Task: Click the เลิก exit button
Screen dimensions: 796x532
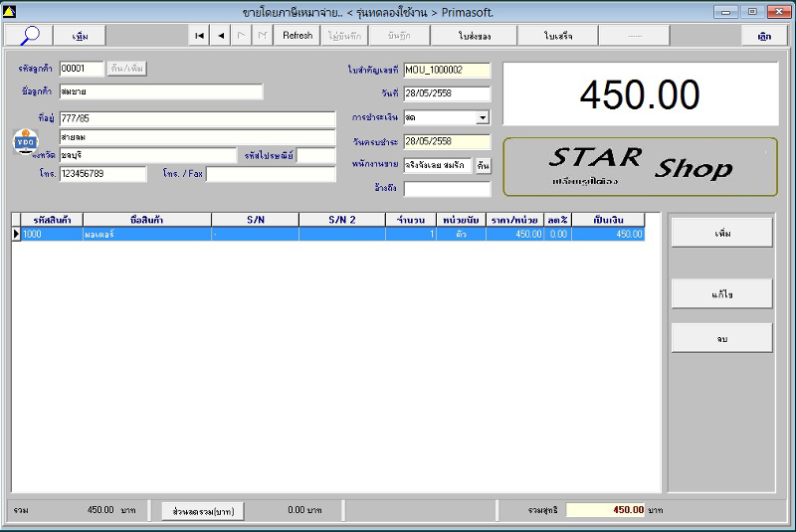Action: 764,36
